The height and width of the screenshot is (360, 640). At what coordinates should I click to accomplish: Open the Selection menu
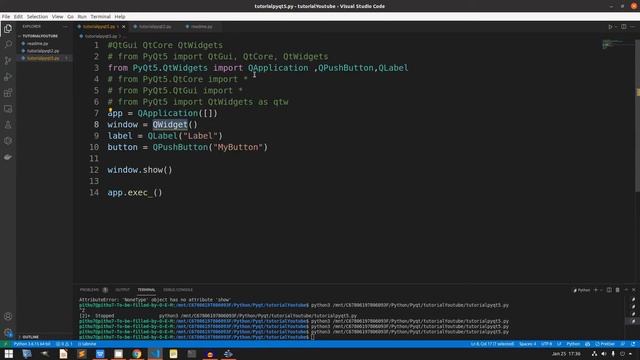pos(37,17)
